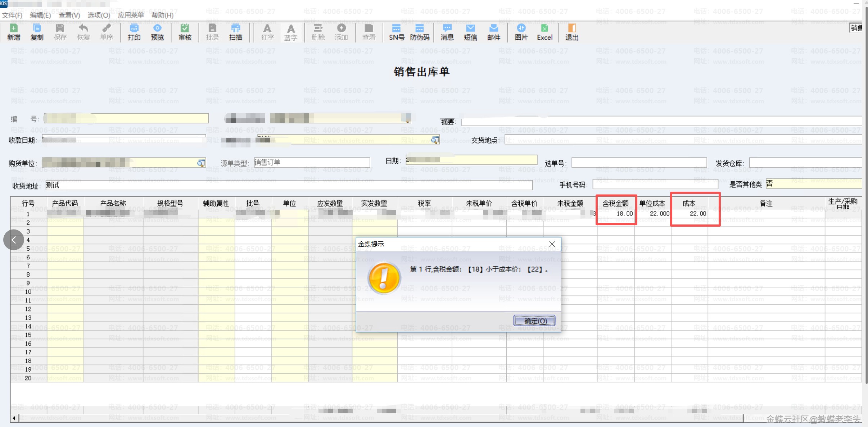Select row number 5 in grid
868x427 pixels.
pos(28,249)
